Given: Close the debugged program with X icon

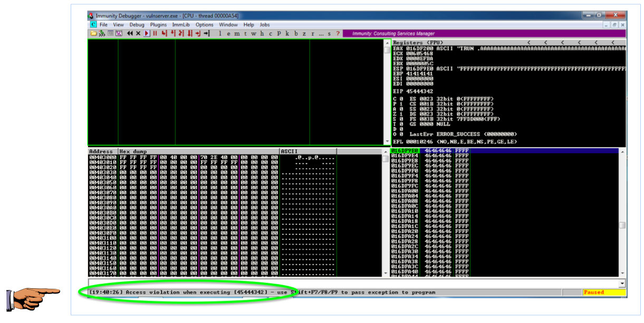Looking at the screenshot, I should (138, 33).
